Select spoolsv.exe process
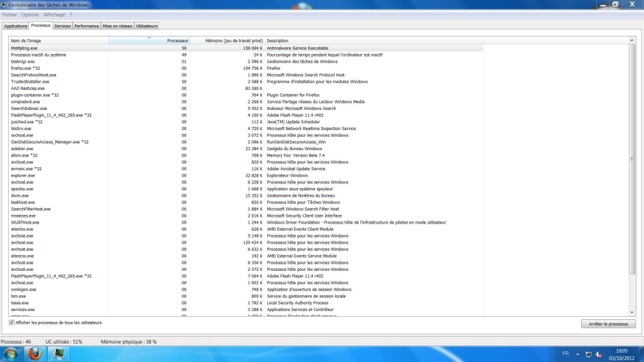This screenshot has width=644, height=362. click(246, 189)
